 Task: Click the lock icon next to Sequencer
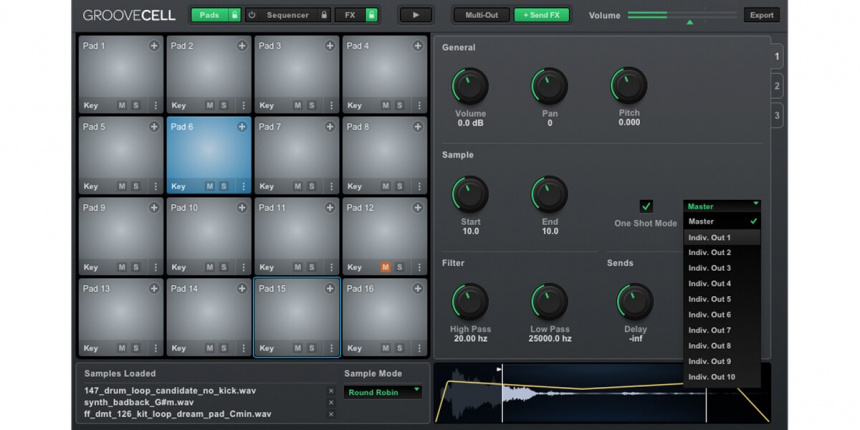pyautogui.click(x=324, y=15)
